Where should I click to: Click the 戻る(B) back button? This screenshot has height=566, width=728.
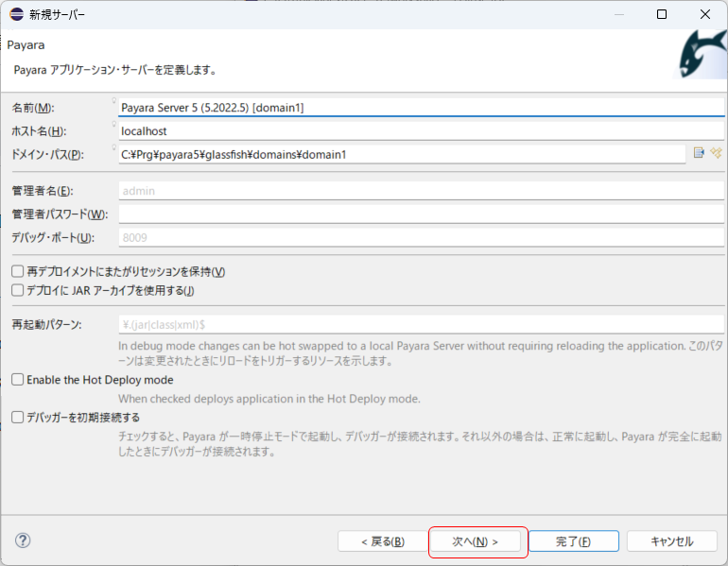click(x=383, y=541)
